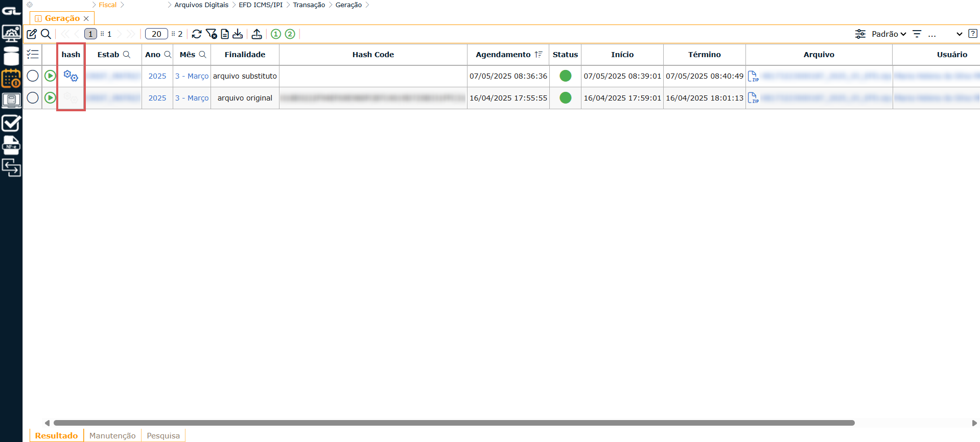This screenshot has width=980, height=442.
Task: Click the edit pencil toolbar icon
Action: (x=32, y=34)
